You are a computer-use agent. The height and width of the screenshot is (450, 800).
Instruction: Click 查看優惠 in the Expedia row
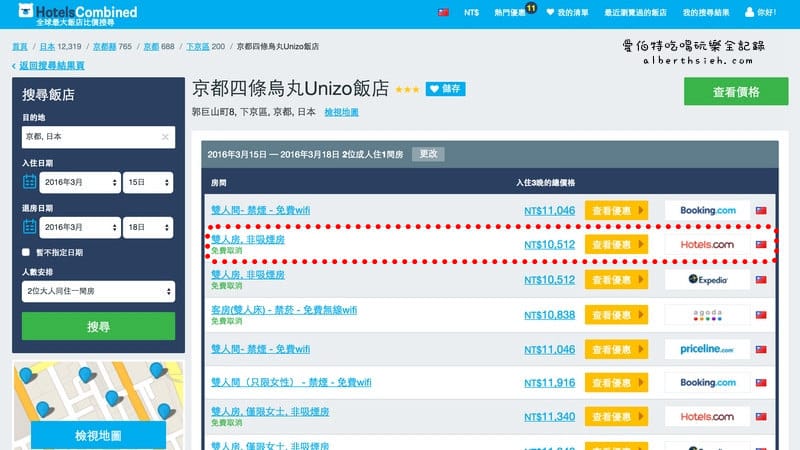coord(616,280)
